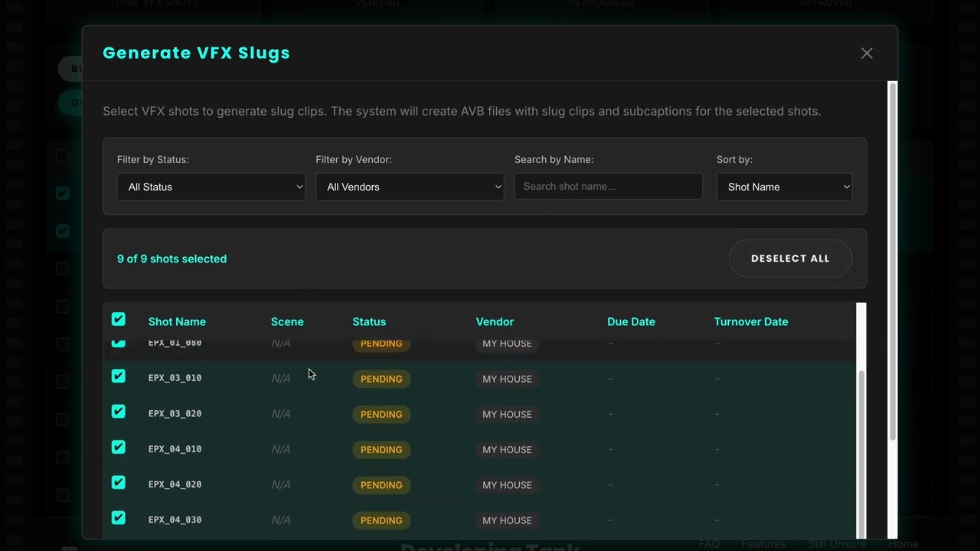Click MY HOUSE vendor tag for EPX_03_020
980x551 pixels.
click(507, 414)
